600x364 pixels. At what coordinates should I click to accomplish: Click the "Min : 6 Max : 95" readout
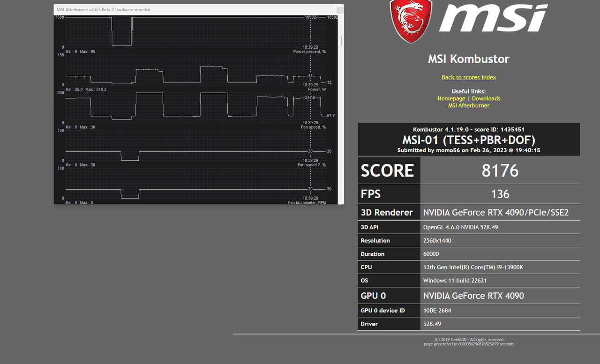coord(80,52)
